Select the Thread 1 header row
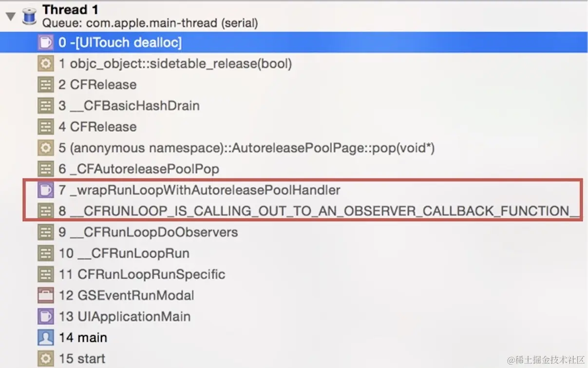This screenshot has width=588, height=368. (x=294, y=16)
